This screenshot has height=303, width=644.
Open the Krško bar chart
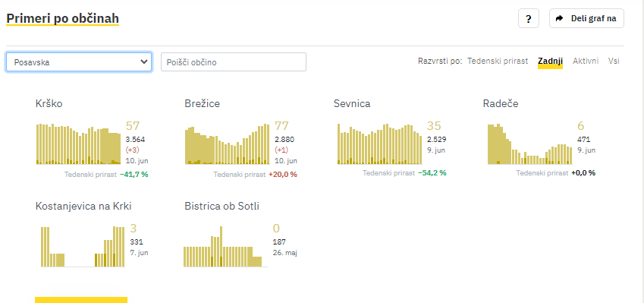(x=79, y=144)
